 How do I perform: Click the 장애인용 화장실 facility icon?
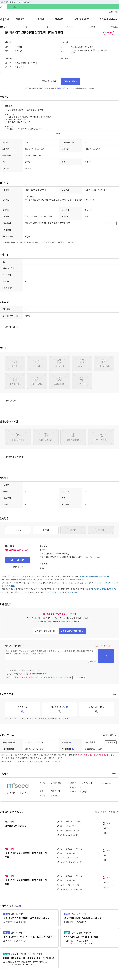pos(73,437)
